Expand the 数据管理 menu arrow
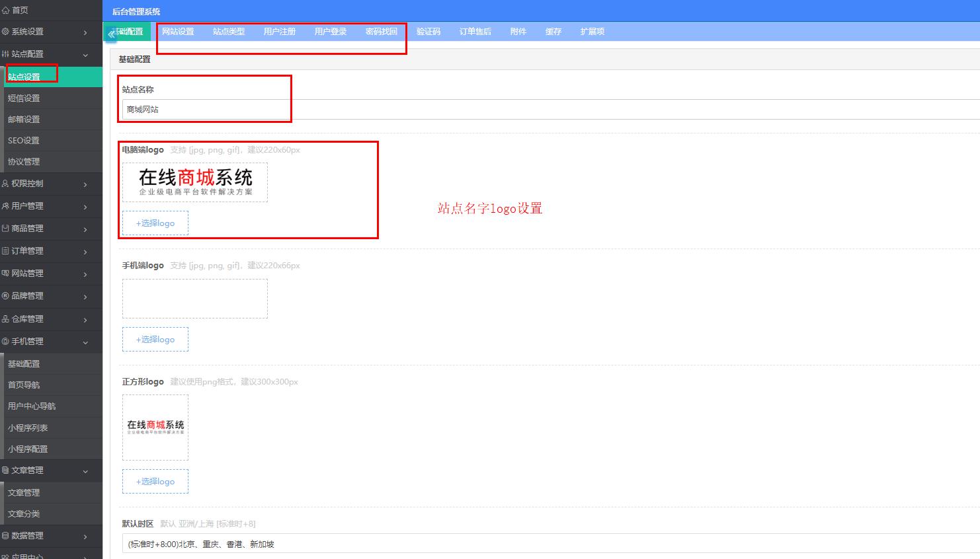The image size is (980, 559). (85, 537)
